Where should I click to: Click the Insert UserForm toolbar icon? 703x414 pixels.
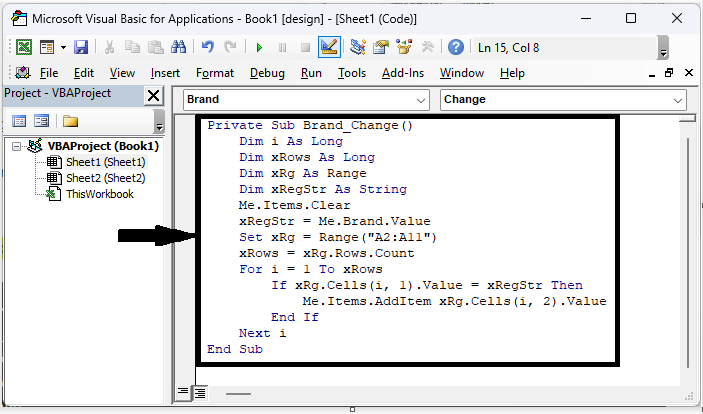pyautogui.click(x=47, y=47)
